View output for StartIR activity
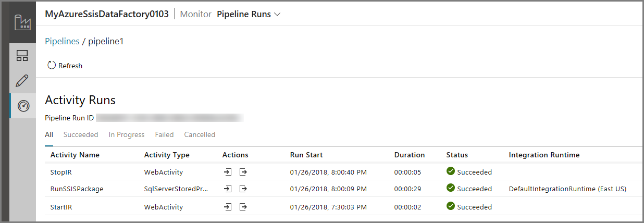Viewport: 644px width, 223px height. tap(243, 207)
